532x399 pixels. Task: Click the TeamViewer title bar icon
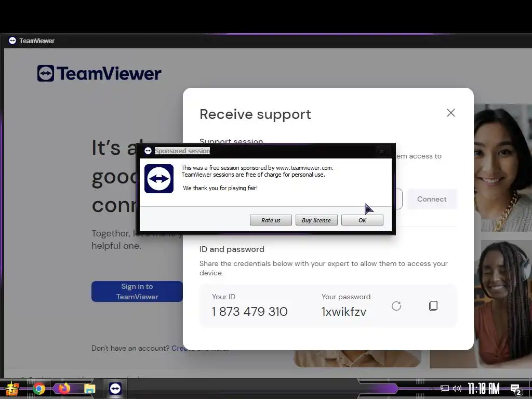click(12, 41)
